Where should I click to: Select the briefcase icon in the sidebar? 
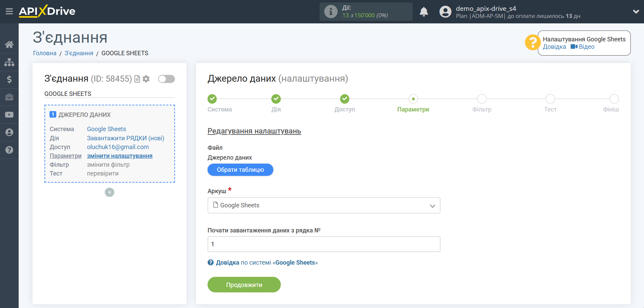pos(9,97)
